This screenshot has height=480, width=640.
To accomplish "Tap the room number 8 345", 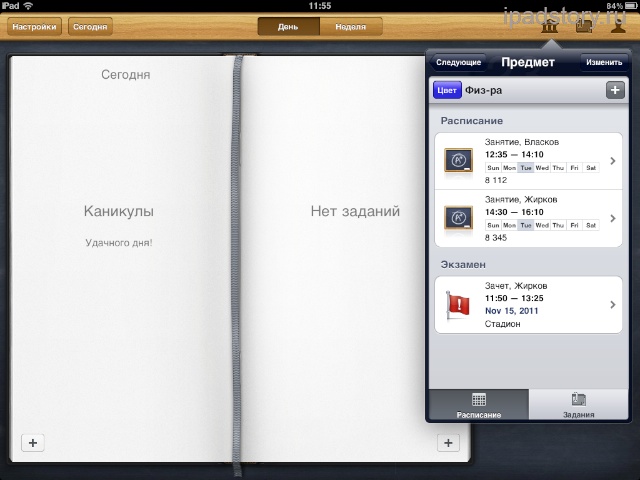I will 496,238.
